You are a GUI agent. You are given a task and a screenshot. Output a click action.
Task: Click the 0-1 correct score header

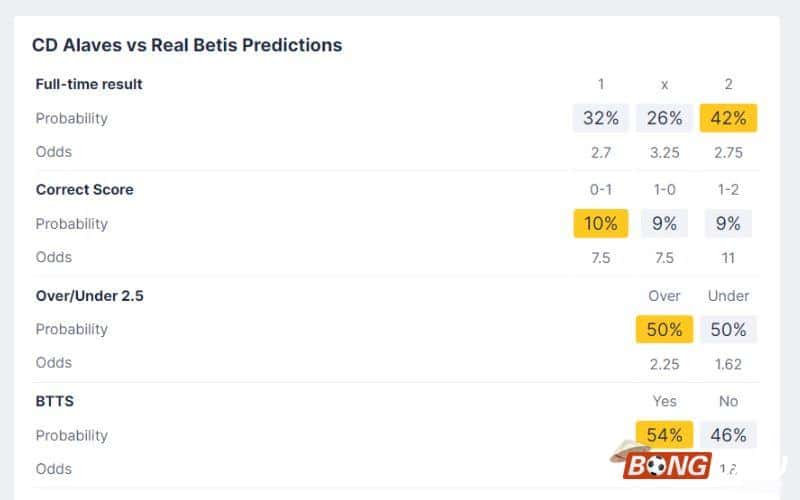click(601, 190)
